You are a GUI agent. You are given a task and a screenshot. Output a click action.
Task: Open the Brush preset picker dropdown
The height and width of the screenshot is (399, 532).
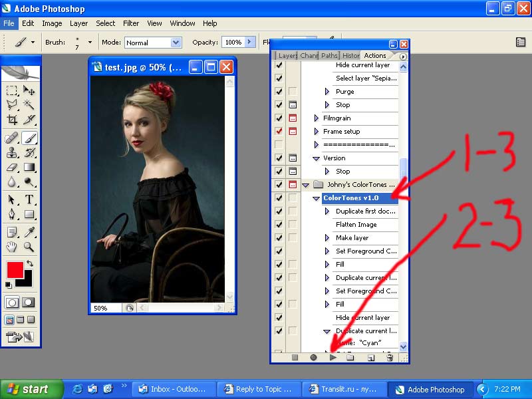tap(90, 43)
